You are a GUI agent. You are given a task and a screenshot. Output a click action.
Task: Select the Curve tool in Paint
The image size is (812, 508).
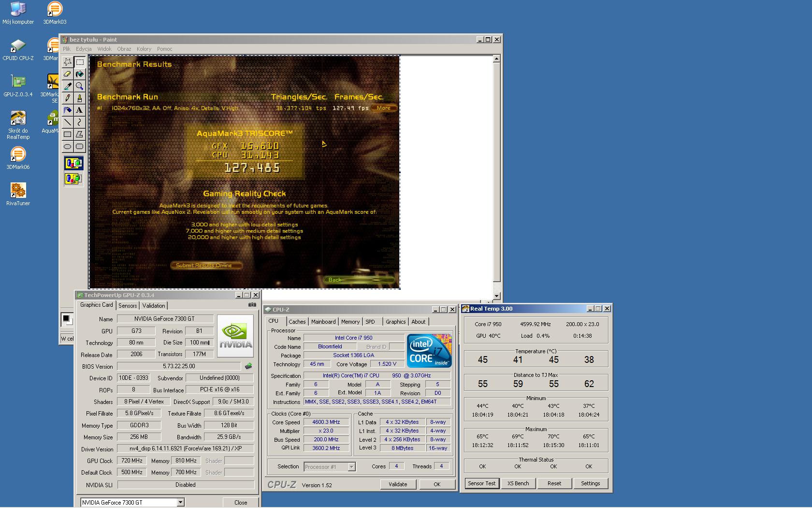point(80,122)
